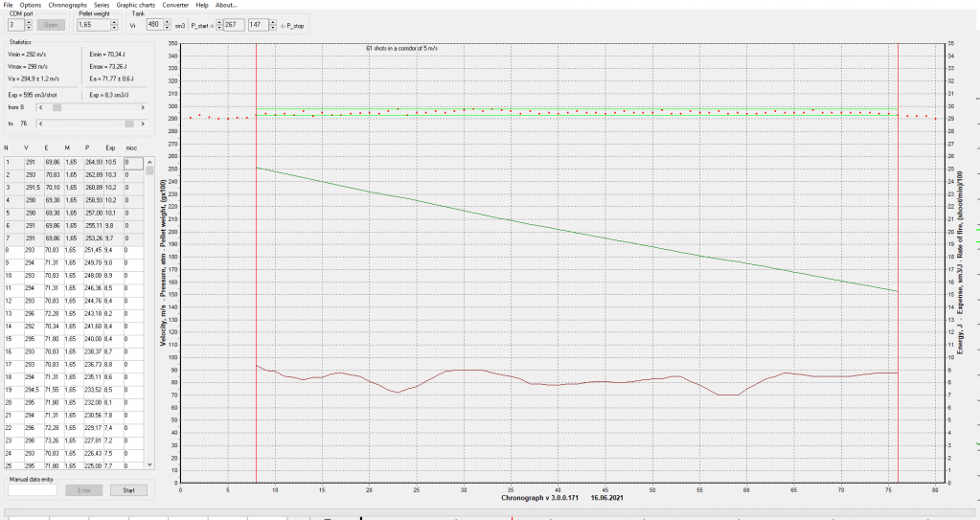Open the Help menu
This screenshot has width=980, height=520.
click(202, 5)
